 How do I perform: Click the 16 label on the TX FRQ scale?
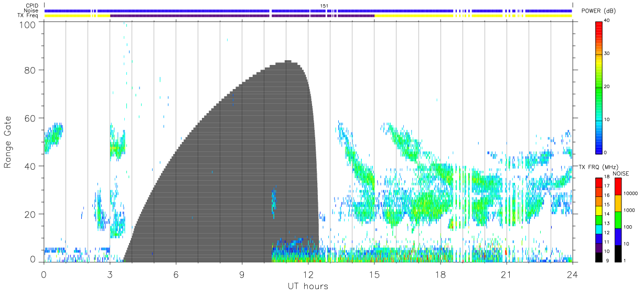pos(607,195)
